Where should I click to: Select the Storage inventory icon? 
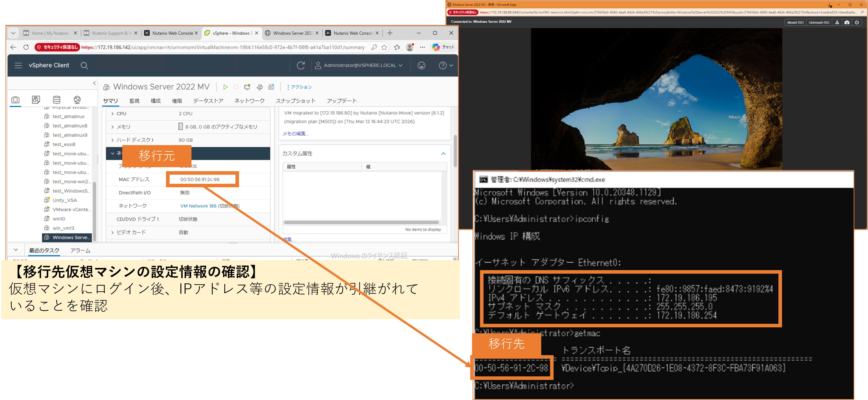pos(57,100)
